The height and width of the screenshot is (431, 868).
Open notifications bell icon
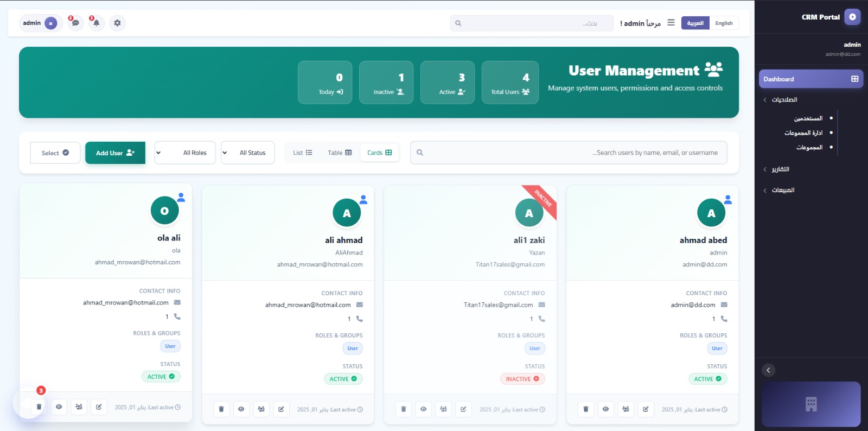[x=96, y=23]
